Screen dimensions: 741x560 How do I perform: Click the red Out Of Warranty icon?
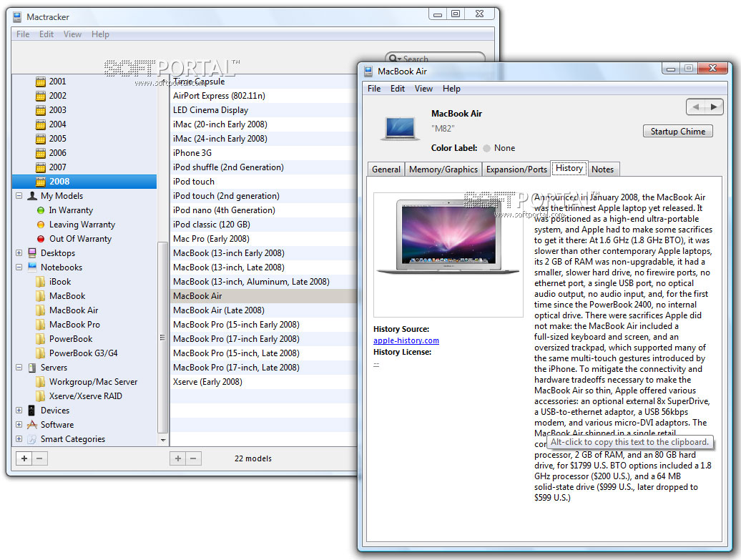coord(41,239)
